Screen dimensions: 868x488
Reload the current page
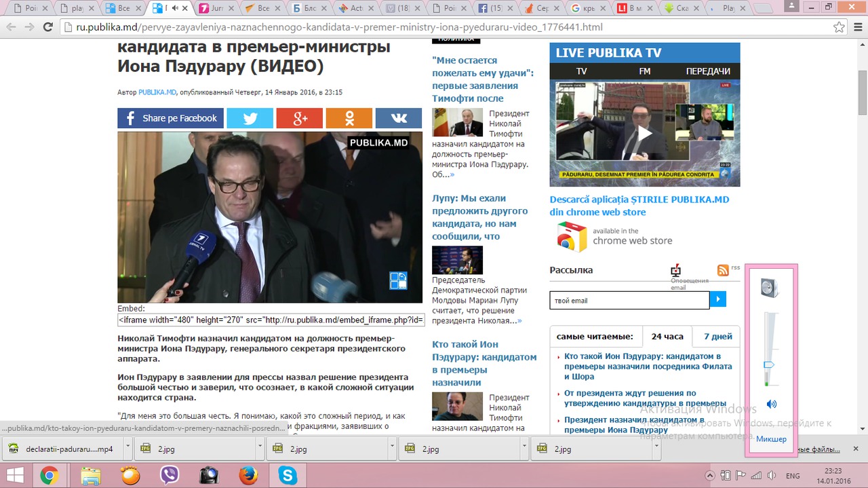click(47, 27)
